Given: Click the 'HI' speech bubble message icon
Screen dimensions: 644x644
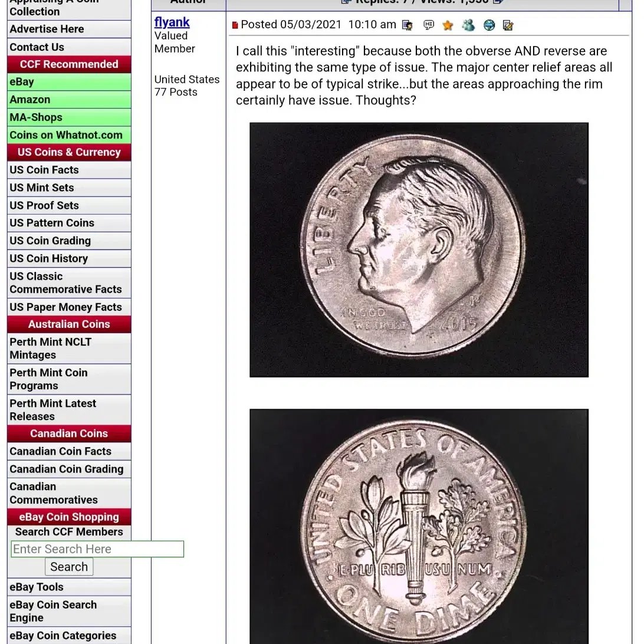Looking at the screenshot, I should (428, 25).
